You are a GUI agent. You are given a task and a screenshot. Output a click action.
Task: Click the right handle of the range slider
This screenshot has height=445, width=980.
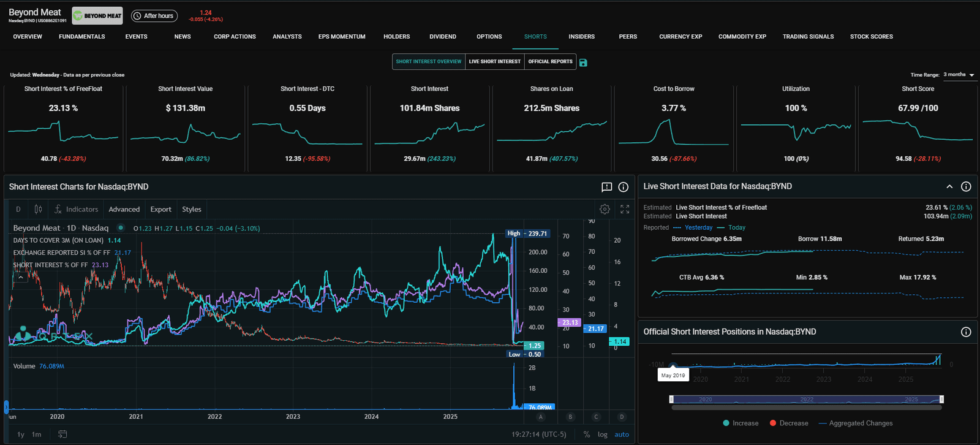pyautogui.click(x=941, y=399)
